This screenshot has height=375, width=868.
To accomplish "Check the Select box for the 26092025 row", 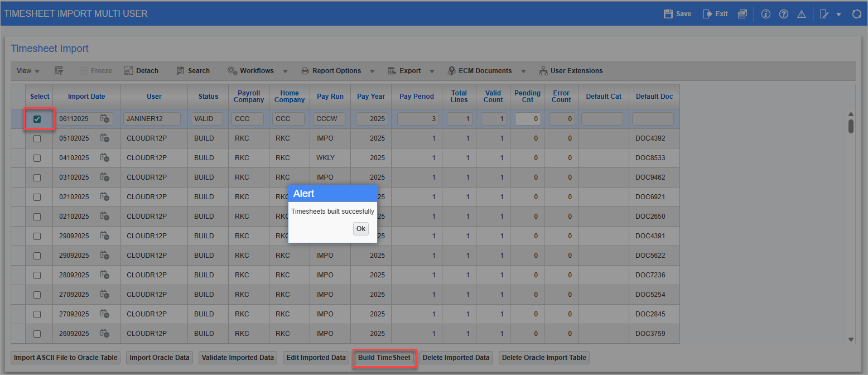I will coord(37,333).
